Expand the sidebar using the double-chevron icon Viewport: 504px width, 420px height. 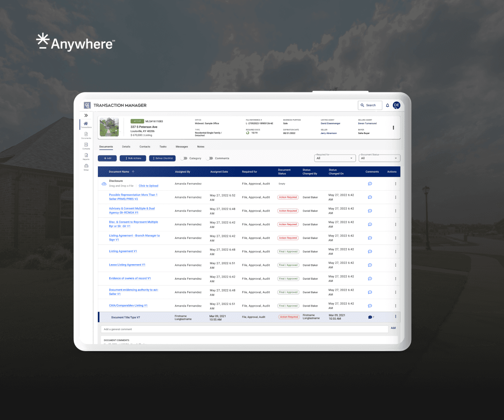(86, 115)
